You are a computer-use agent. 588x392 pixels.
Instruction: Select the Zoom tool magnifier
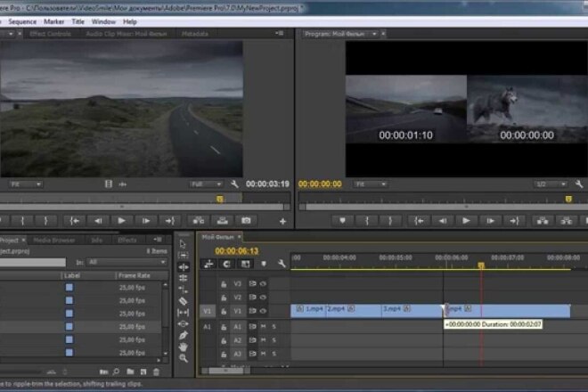[x=183, y=358]
